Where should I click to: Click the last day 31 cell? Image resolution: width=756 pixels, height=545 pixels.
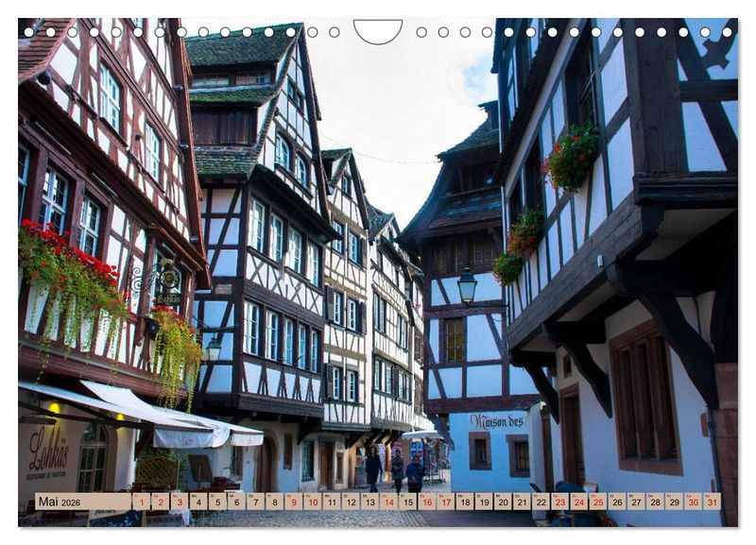point(711,502)
